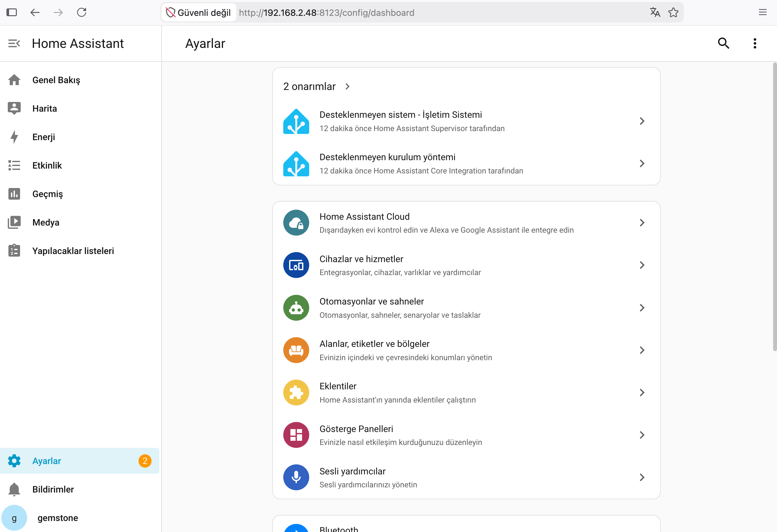This screenshot has width=777, height=532.
Task: Open Otomasyonlar ve sahneler title
Action: pyautogui.click(x=371, y=301)
